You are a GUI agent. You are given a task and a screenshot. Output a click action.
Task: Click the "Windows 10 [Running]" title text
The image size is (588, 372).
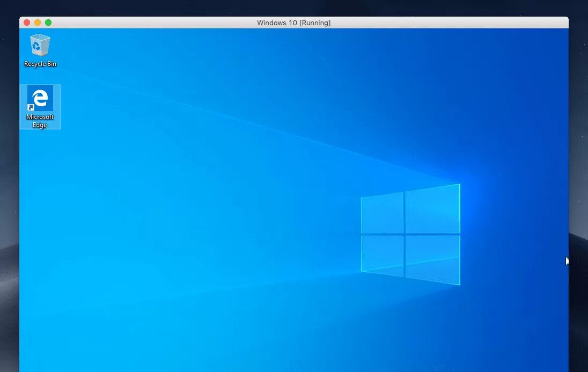pyautogui.click(x=293, y=23)
